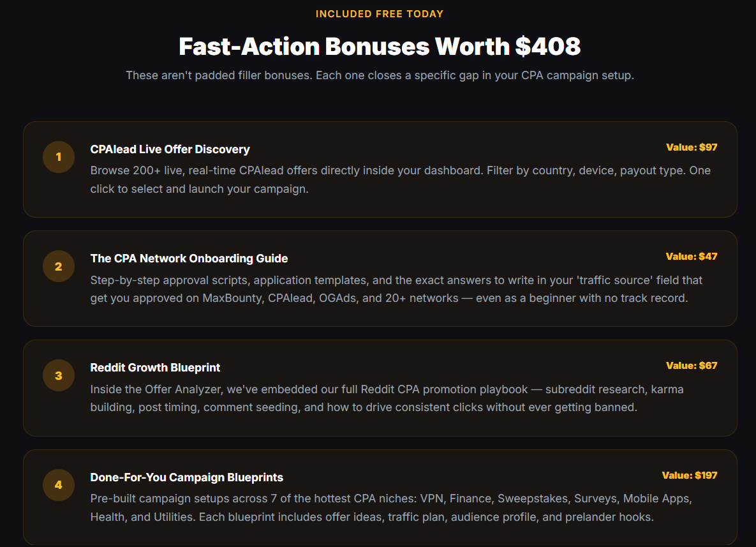Select The CPA Network Onboarding Guide title
Viewport: 756px width, 547px height.
tap(189, 259)
